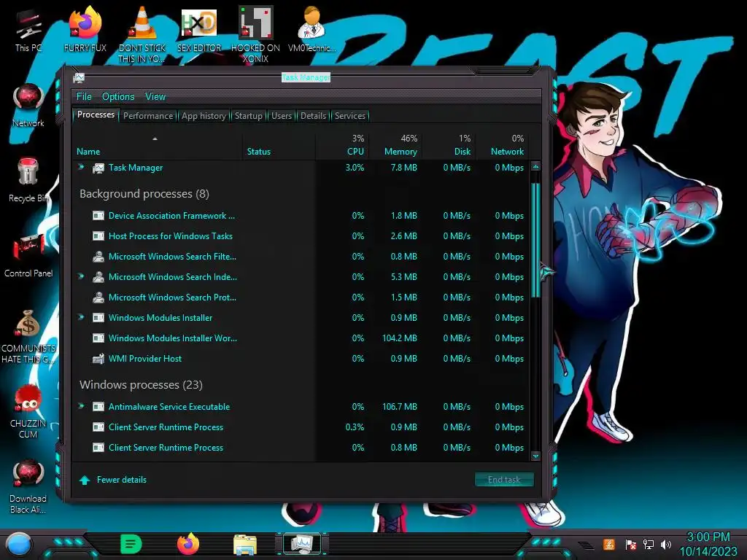Select Windows Modules Installer Wor... process

coord(303,338)
